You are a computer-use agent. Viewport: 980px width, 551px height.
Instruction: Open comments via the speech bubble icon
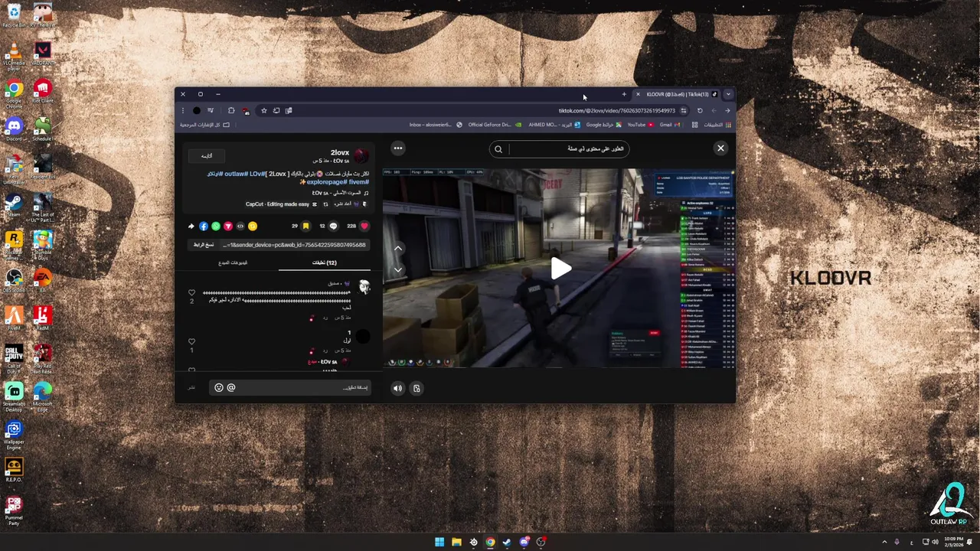pyautogui.click(x=333, y=226)
